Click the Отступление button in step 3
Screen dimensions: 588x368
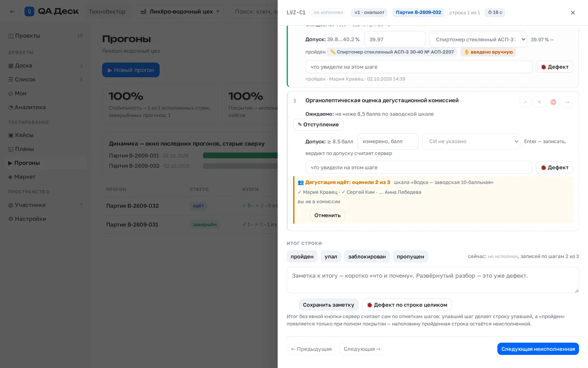click(x=318, y=124)
